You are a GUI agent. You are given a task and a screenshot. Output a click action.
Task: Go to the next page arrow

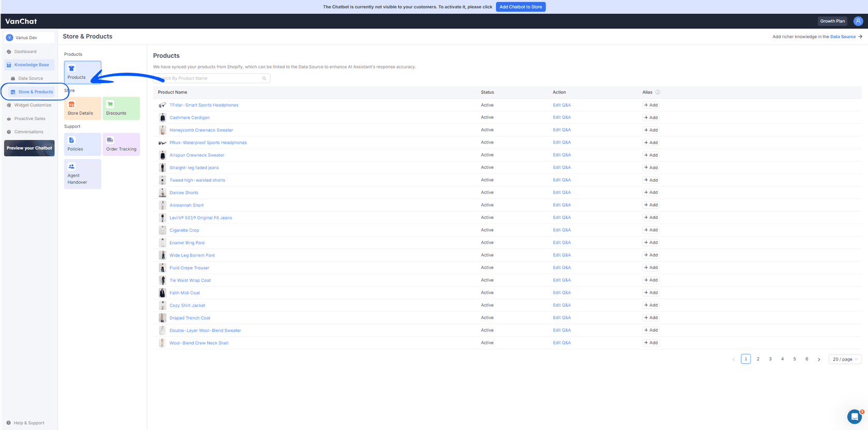coord(819,359)
